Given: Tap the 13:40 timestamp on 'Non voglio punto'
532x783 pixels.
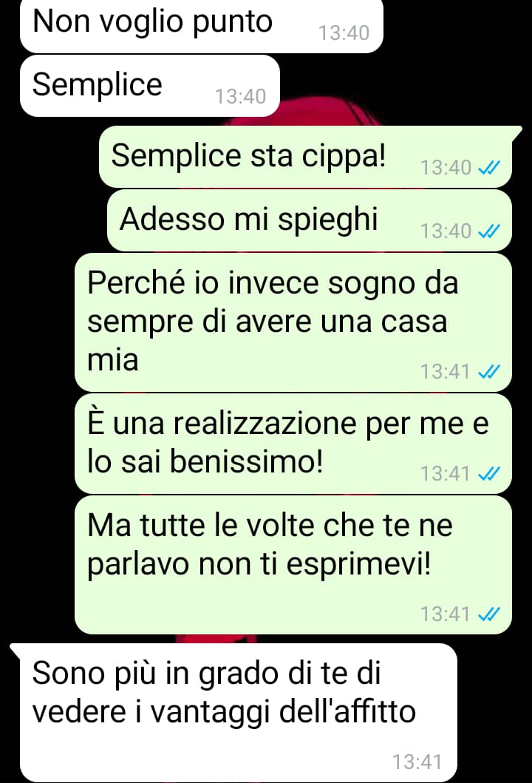Looking at the screenshot, I should click(344, 33).
